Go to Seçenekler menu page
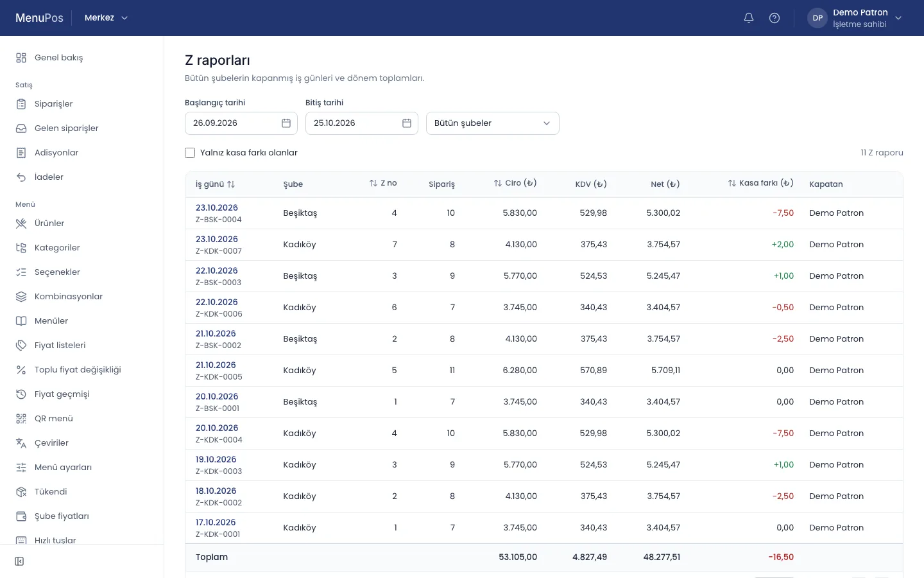This screenshot has height=578, width=924. 82,272
